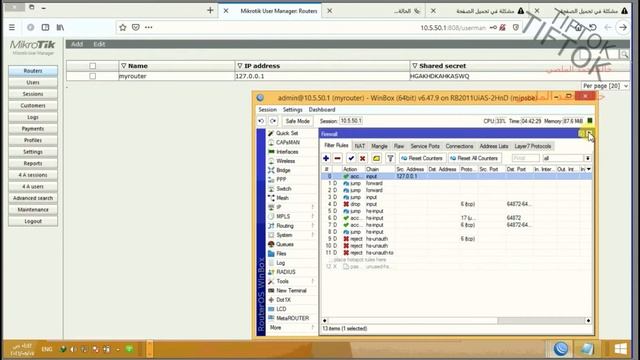Screen dimensions: 640x360
Task: Open browser hamburger menu
Action: coord(12,27)
